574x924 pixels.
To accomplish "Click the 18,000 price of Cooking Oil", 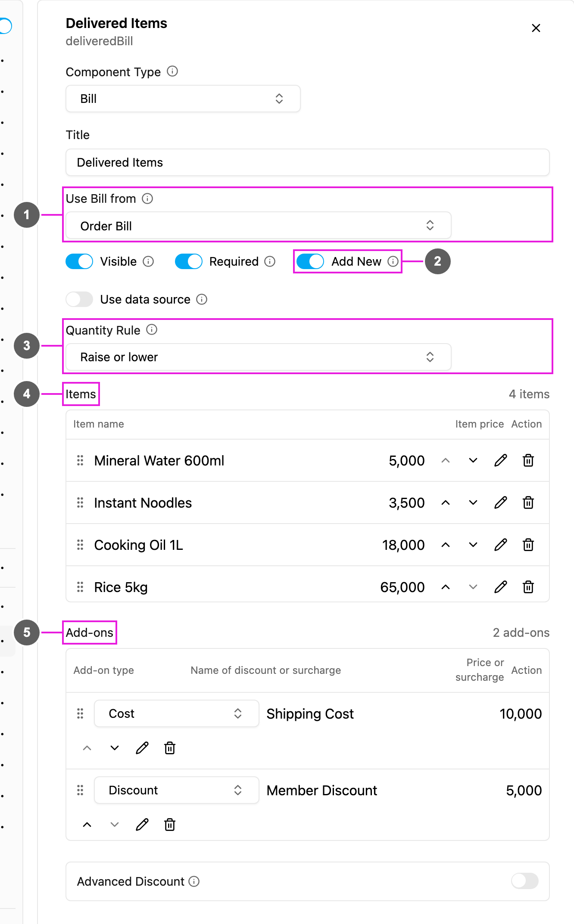I will pos(403,545).
